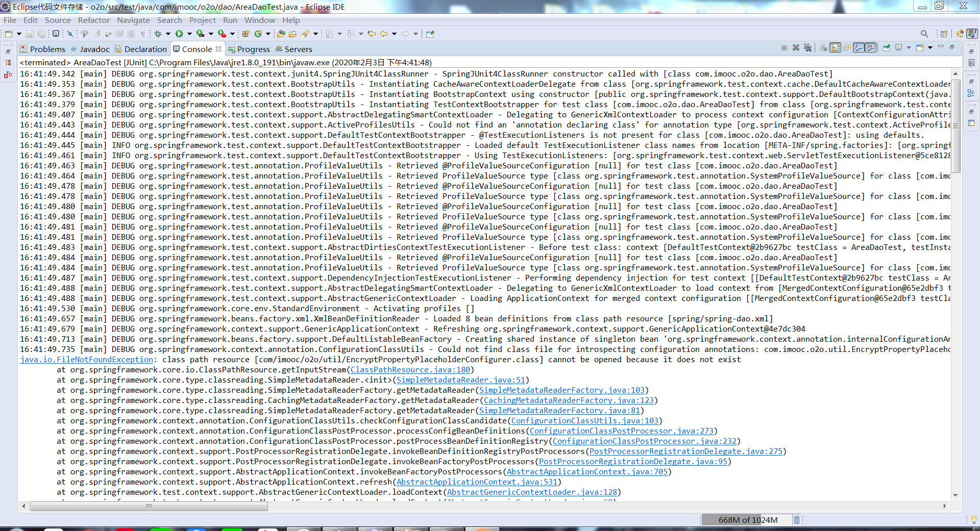Screen dimensions: 980x531
Task: Open the Coverage dropdown arrow
Action: tap(211, 34)
